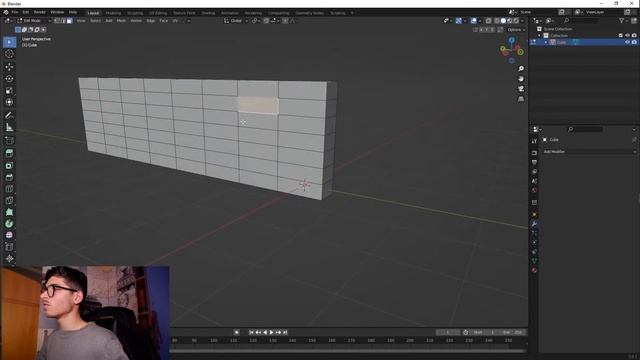Open the Edit Mode dropdown
Viewport: 640px width, 360px height.
pos(34,20)
